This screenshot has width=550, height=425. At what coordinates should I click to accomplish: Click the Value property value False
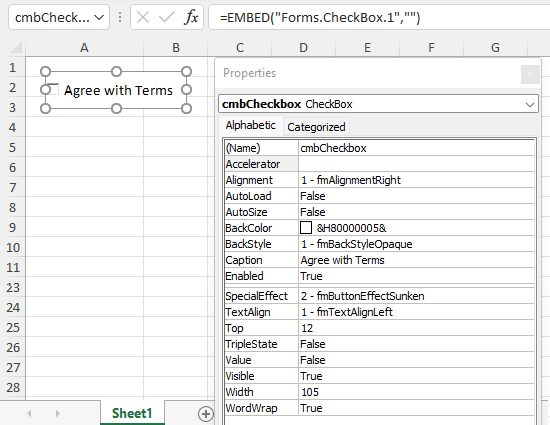pyautogui.click(x=416, y=360)
